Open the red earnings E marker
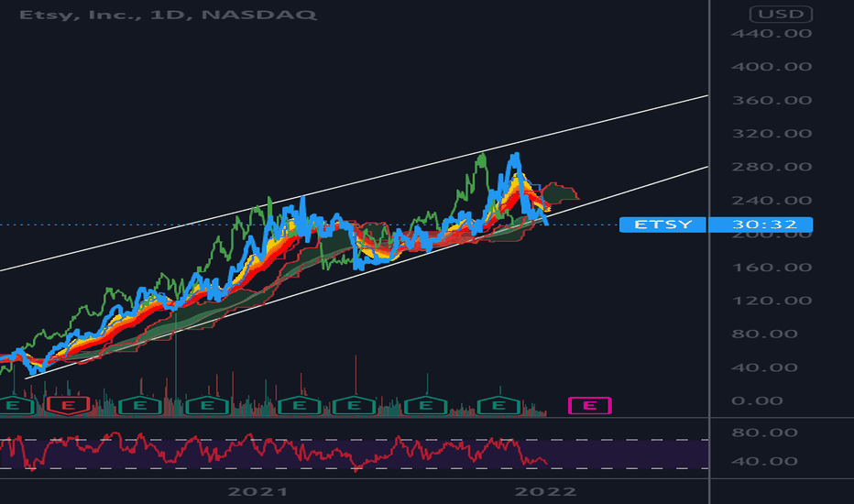 pyautogui.click(x=68, y=406)
